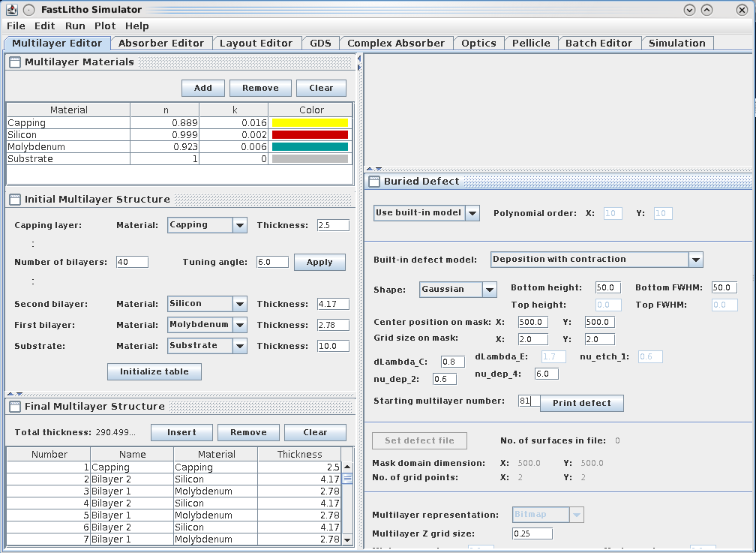This screenshot has height=553, width=756.
Task: Open the Capping layer material dropdown
Action: point(239,225)
